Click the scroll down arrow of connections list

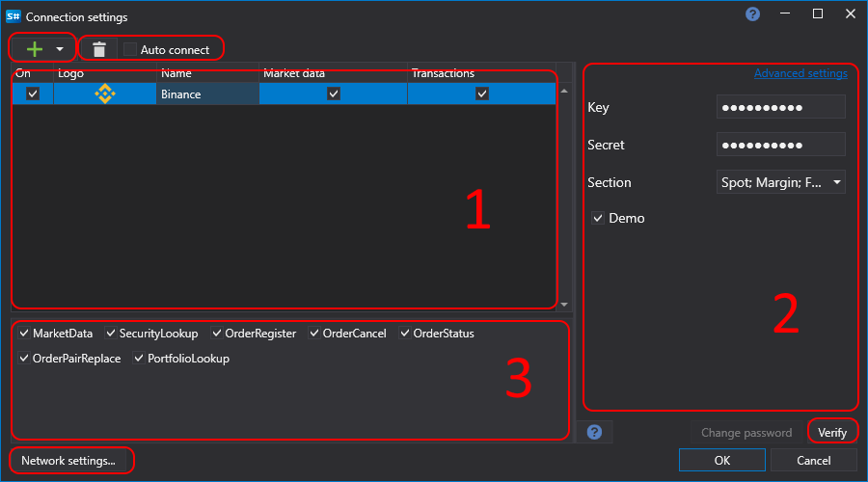tap(564, 305)
